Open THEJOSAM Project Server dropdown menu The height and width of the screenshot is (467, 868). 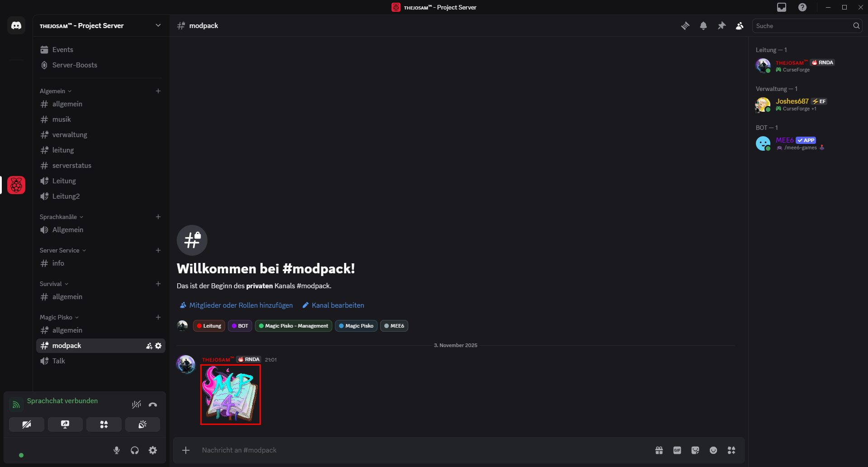pyautogui.click(x=158, y=26)
